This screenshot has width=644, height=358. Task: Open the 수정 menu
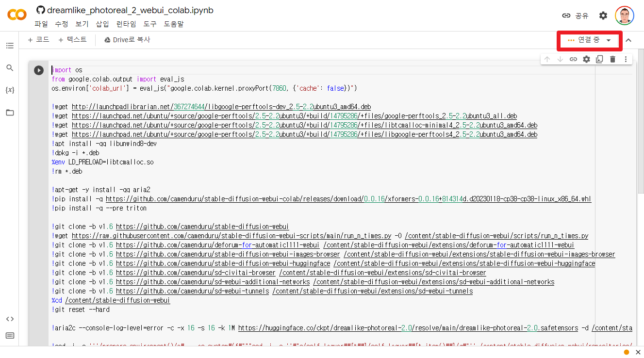point(62,24)
